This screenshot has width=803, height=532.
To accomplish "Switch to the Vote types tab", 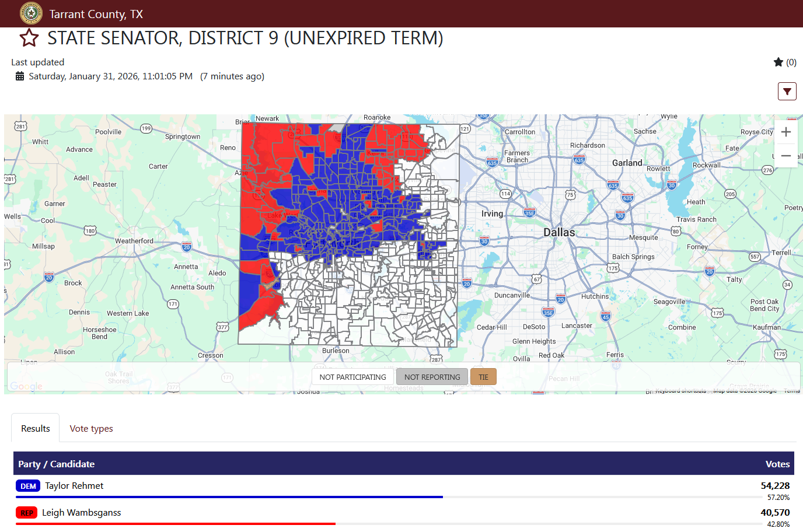I will (x=91, y=429).
